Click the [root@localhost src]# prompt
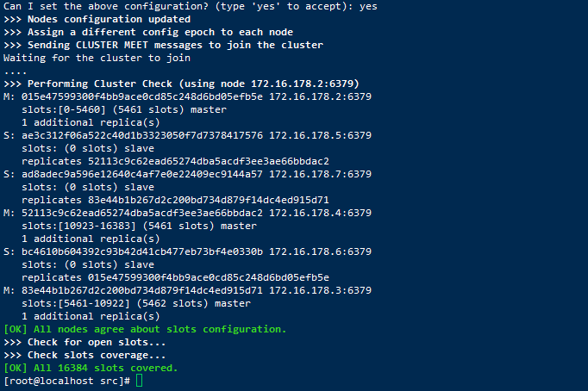The width and height of the screenshot is (588, 391). point(67,381)
